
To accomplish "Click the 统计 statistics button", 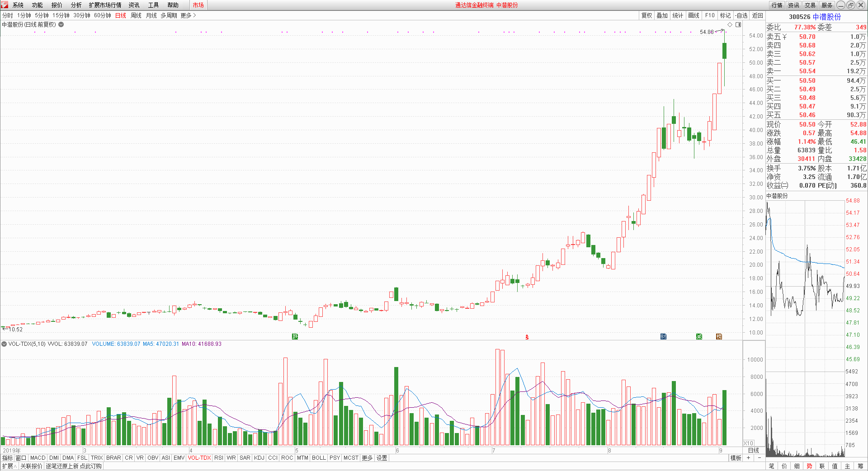I will pos(678,15).
